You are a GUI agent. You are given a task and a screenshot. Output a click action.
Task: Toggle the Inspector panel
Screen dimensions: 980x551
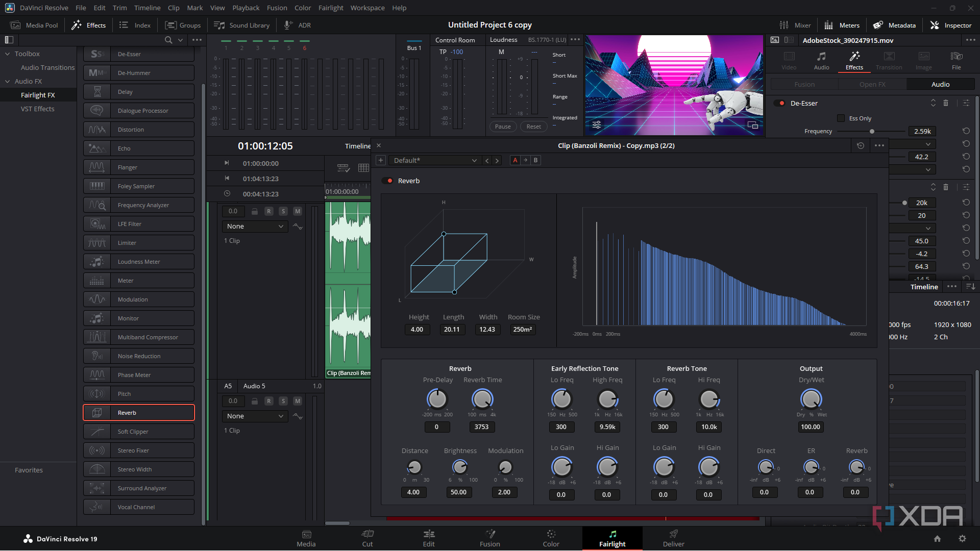951,25
